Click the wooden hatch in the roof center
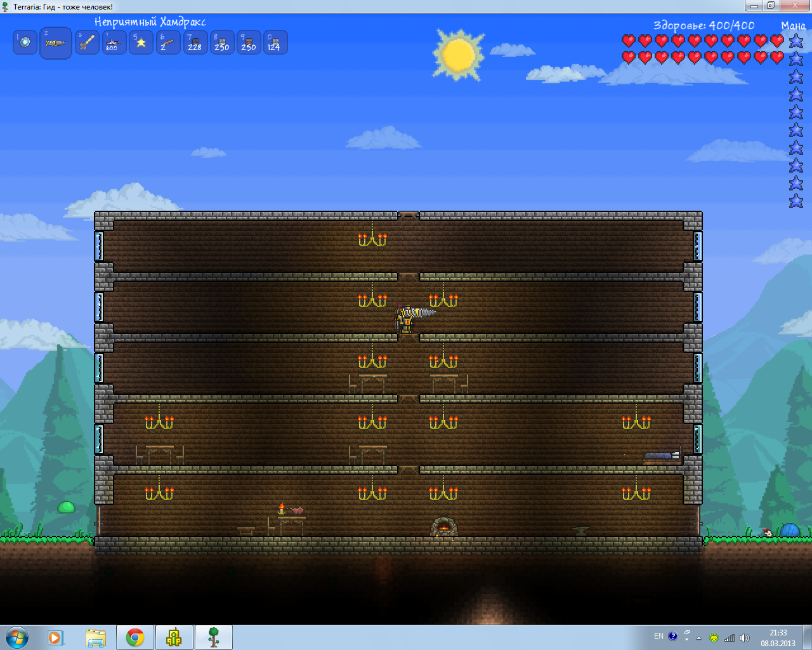 [x=409, y=216]
